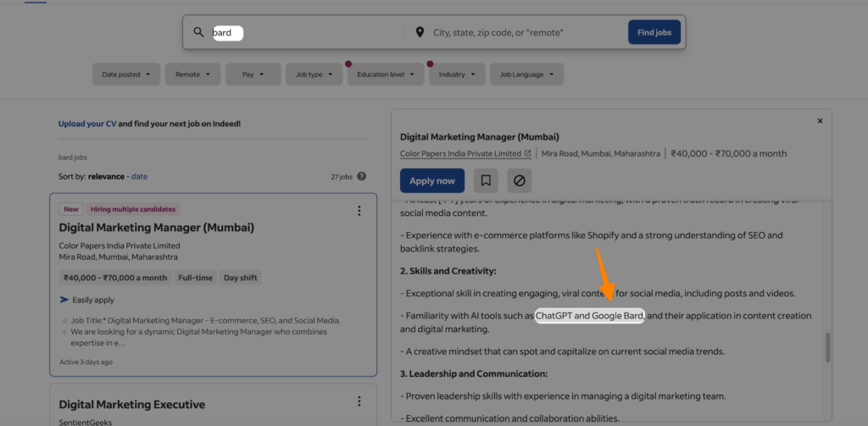Click the Apply now button

(x=432, y=180)
